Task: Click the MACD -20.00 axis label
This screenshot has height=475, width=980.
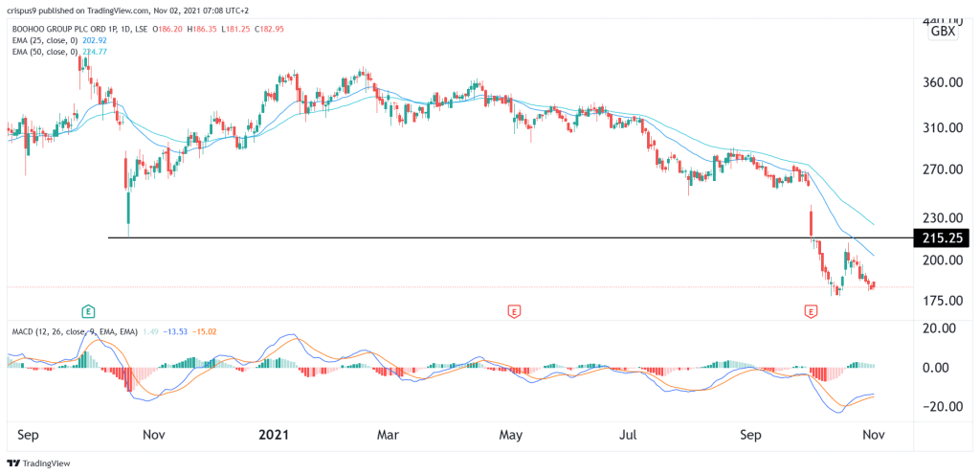Action: [x=943, y=407]
